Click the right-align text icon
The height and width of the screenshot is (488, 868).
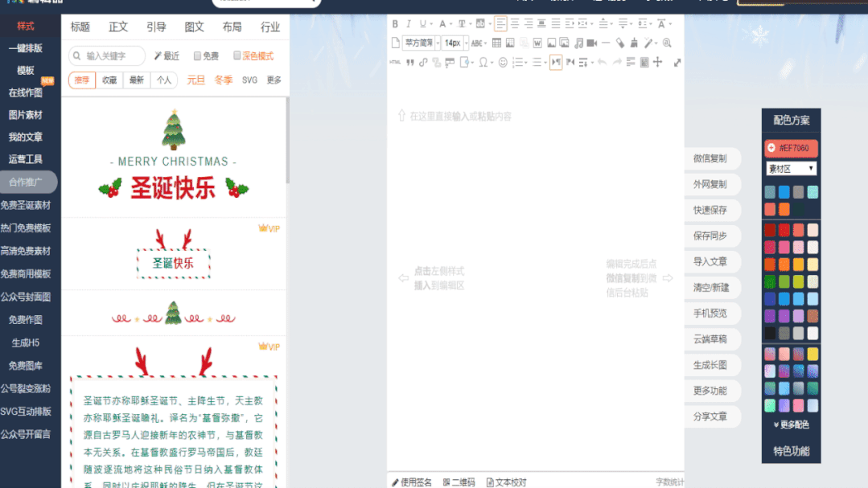click(x=528, y=23)
